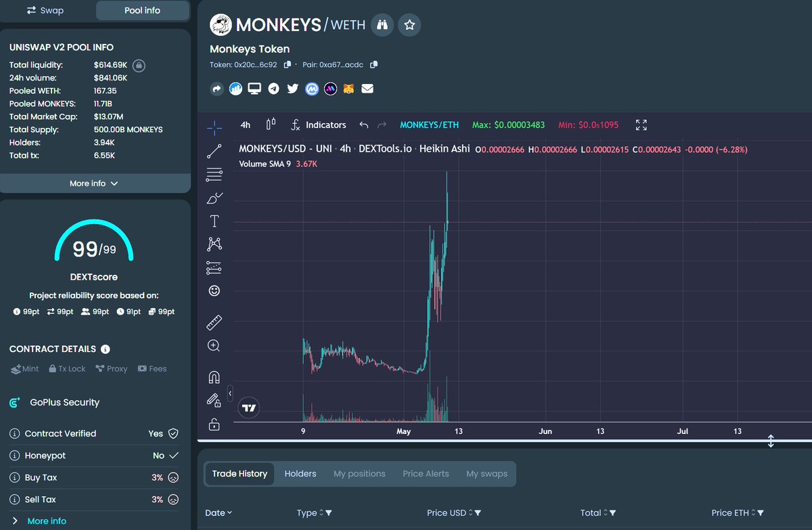Click the TradingView logo on chart
This screenshot has width=812, height=530.
(x=250, y=407)
